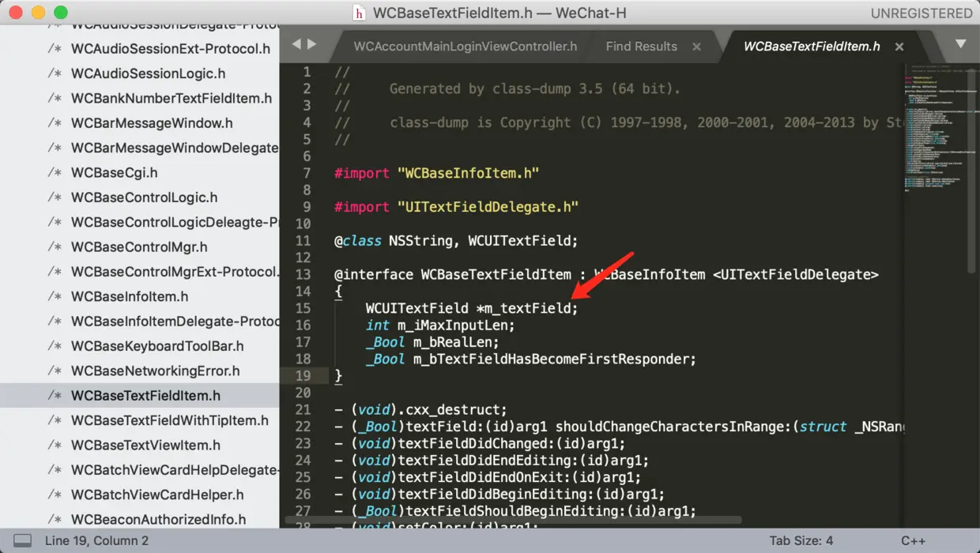Image resolution: width=980 pixels, height=553 pixels.
Task: Click the int m_iMaxInputLen line
Action: pyautogui.click(x=440, y=325)
